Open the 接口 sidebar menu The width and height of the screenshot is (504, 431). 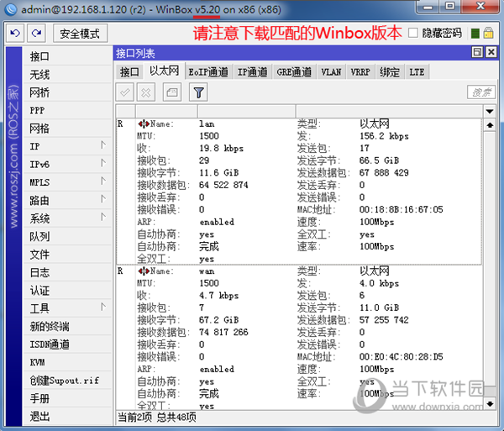tap(67, 56)
